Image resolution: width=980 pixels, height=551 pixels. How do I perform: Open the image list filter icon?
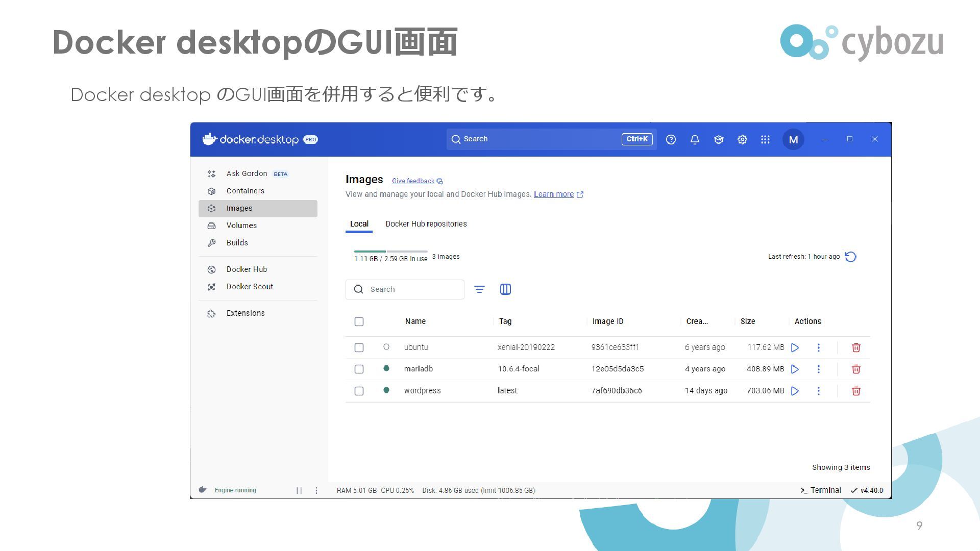[x=479, y=289]
